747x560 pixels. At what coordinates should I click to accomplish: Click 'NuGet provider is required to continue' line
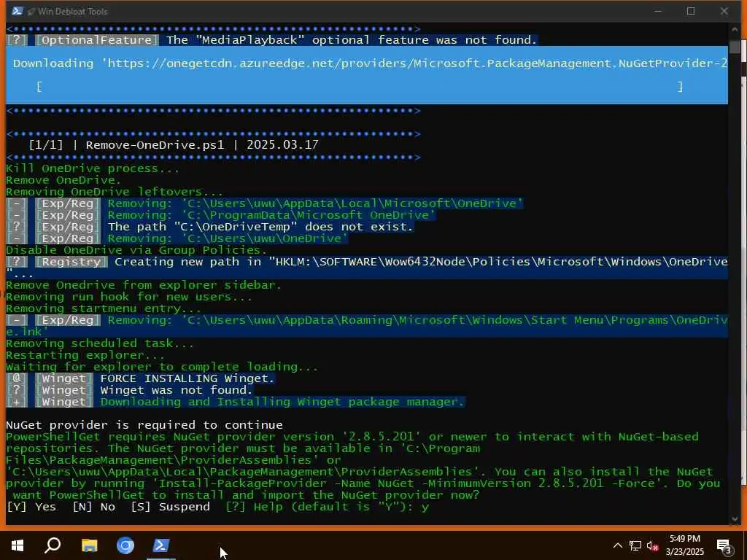(x=144, y=425)
